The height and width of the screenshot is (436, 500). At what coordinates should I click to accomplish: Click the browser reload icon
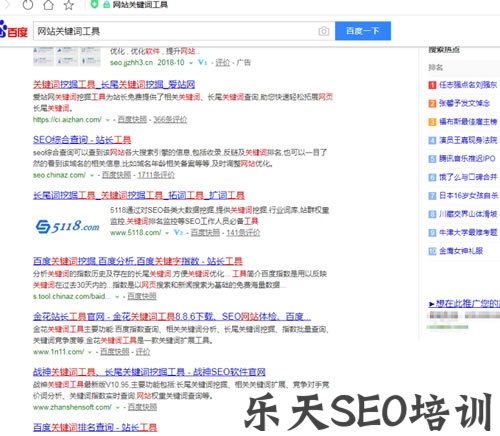pyautogui.click(x=28, y=5)
